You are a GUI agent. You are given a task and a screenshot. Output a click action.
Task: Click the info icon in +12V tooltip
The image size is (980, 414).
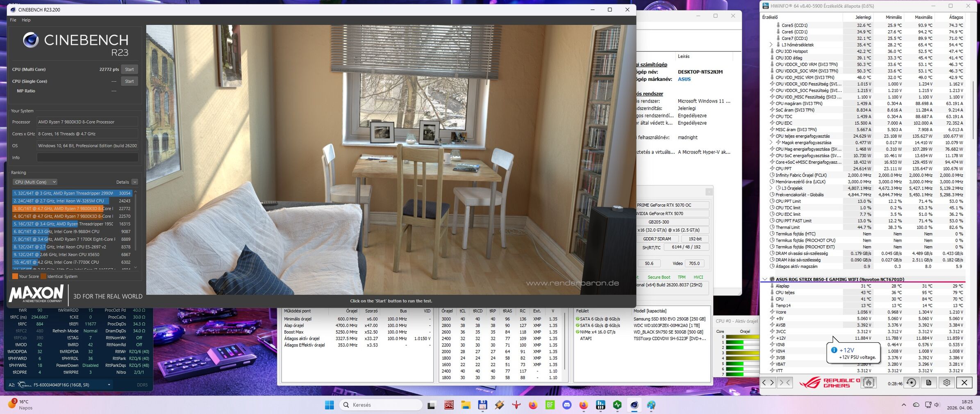coord(834,350)
